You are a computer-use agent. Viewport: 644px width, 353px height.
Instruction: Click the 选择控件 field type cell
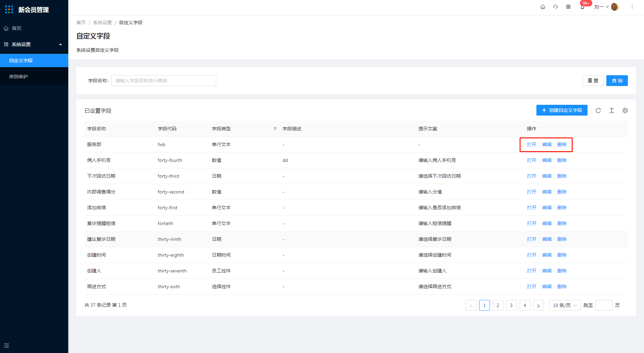[221, 286]
